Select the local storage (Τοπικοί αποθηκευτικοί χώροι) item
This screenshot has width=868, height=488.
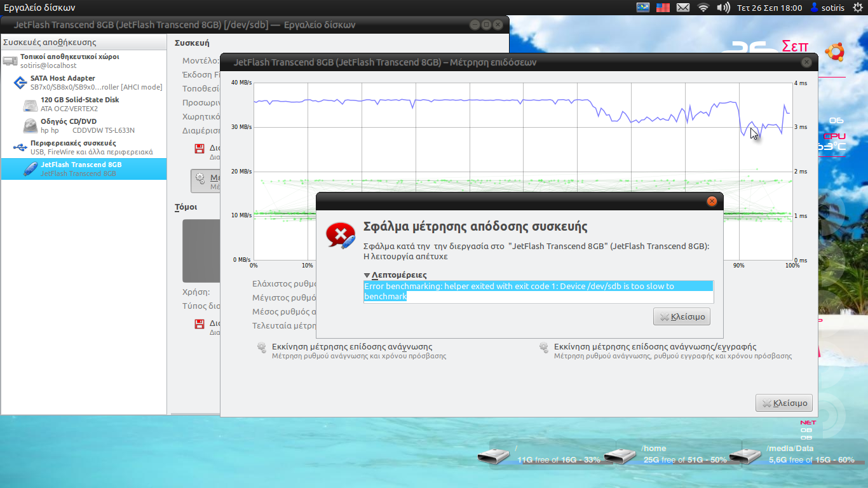pyautogui.click(x=69, y=57)
